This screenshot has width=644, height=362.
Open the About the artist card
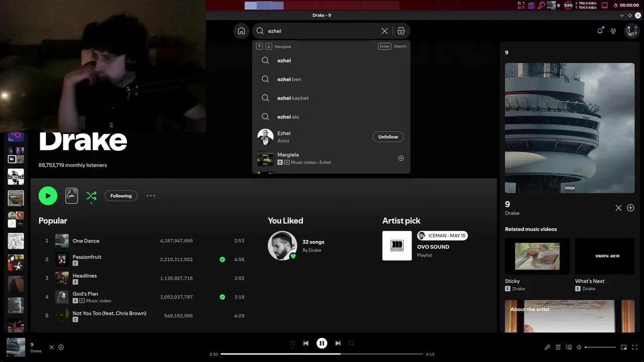tap(570, 316)
